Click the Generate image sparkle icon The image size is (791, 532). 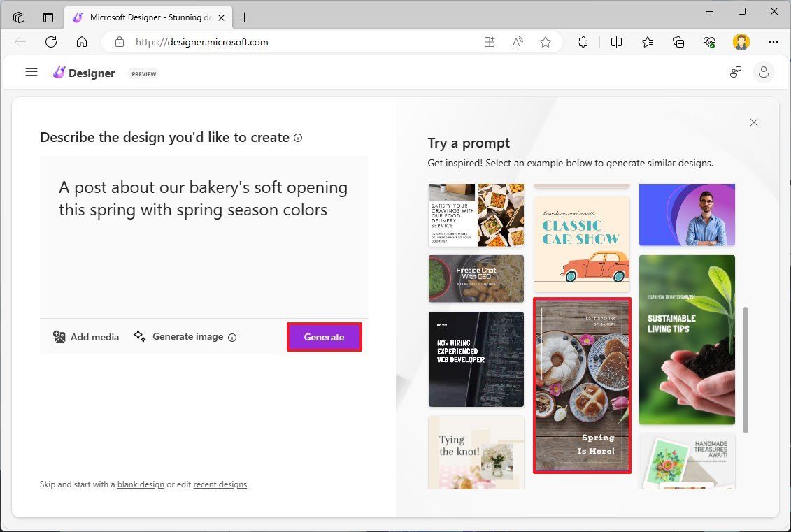point(141,336)
